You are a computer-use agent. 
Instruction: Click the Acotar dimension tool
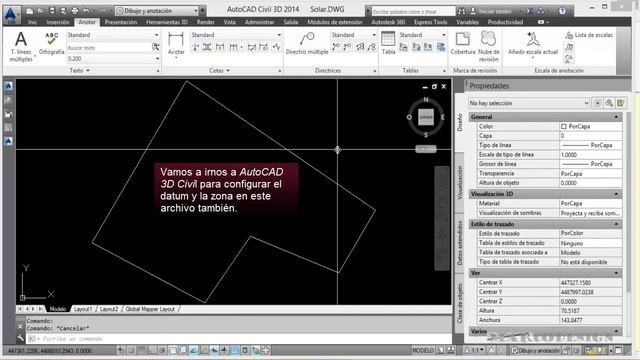[176, 44]
